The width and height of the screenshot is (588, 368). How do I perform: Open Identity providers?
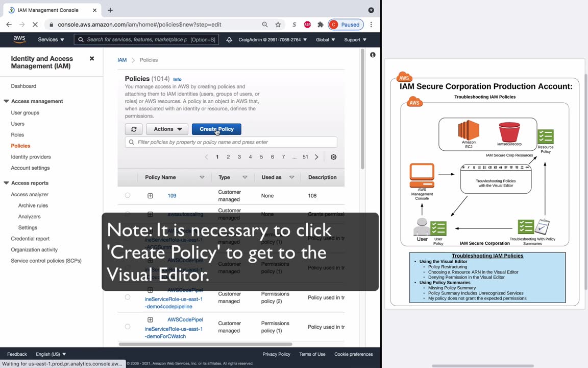pos(31,157)
